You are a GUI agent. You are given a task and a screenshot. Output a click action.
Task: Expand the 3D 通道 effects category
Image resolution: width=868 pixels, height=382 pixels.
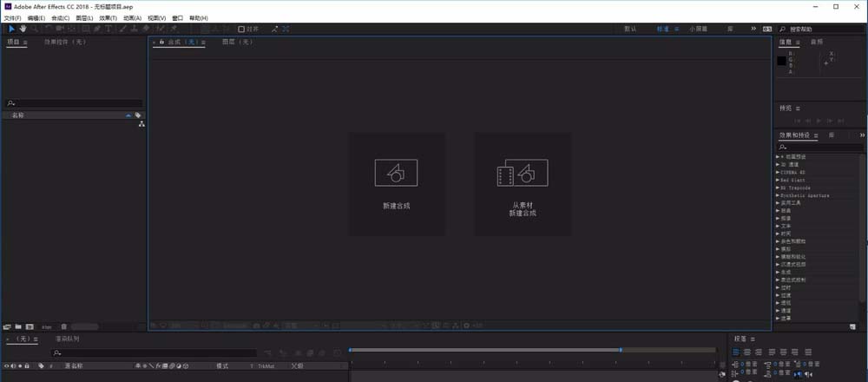pyautogui.click(x=777, y=164)
